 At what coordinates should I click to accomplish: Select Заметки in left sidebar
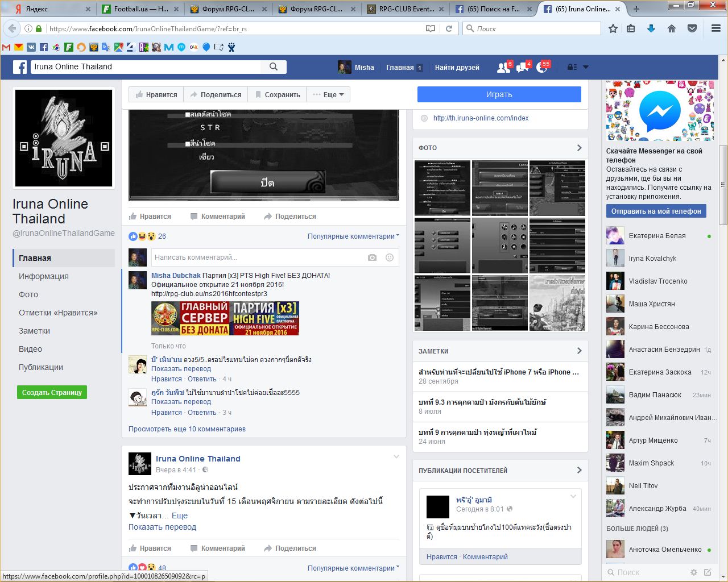[34, 331]
